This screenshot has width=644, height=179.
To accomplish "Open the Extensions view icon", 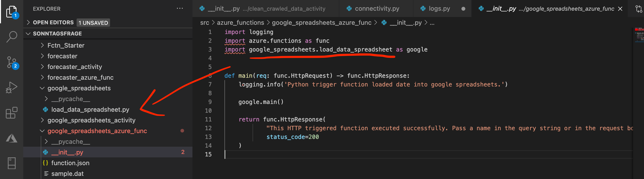I will tap(11, 113).
